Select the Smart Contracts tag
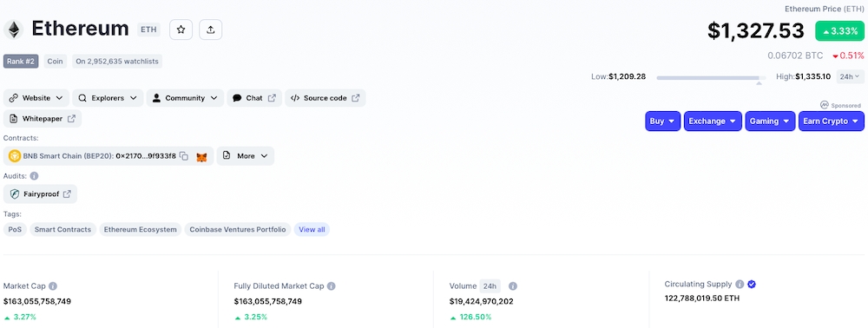This screenshot has height=328, width=868. coord(63,229)
